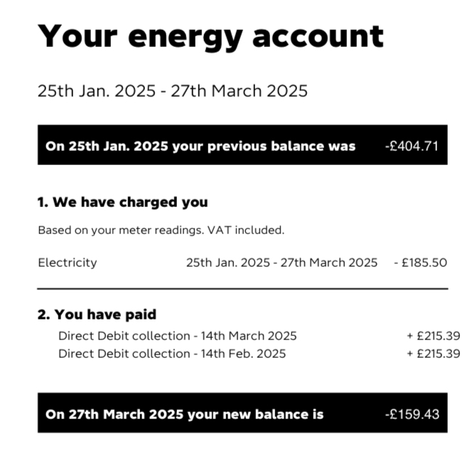Click 'VAT included' text in charges note
This screenshot has width=462, height=476.
pos(246,230)
